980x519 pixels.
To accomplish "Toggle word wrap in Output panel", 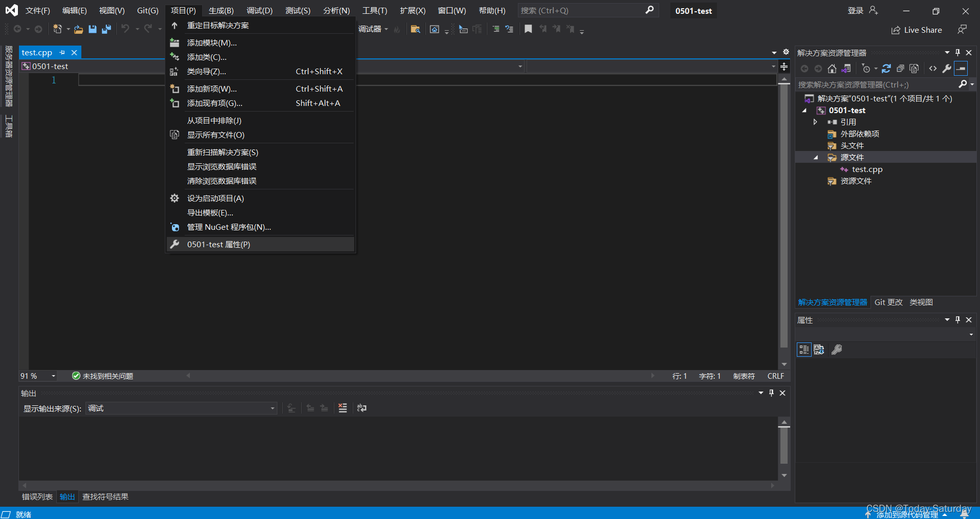I will pyautogui.click(x=362, y=408).
